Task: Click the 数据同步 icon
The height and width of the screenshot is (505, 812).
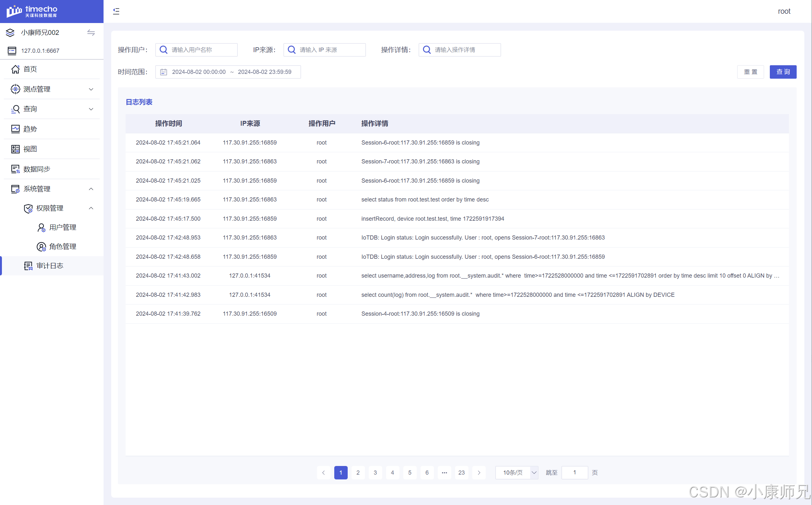Action: (x=15, y=169)
